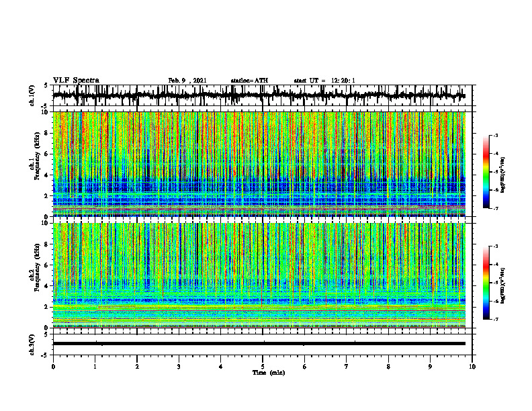Click the time axis tick label "2"

137,367
